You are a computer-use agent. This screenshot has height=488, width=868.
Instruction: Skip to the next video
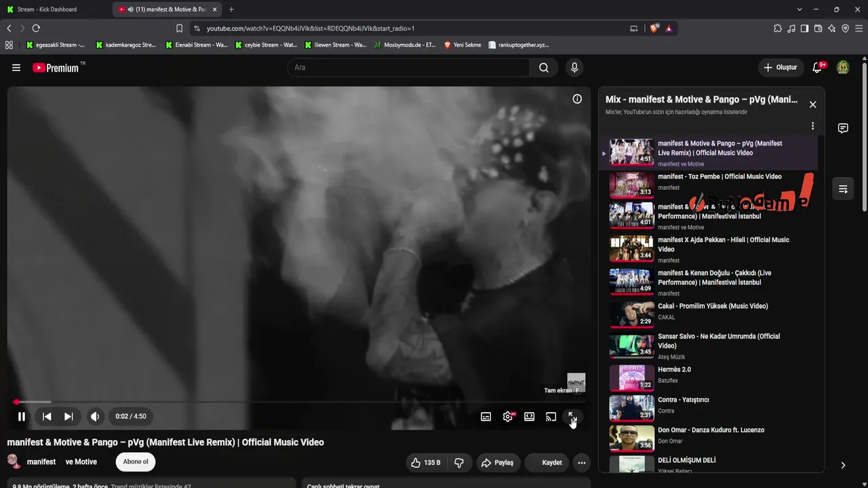(68, 417)
